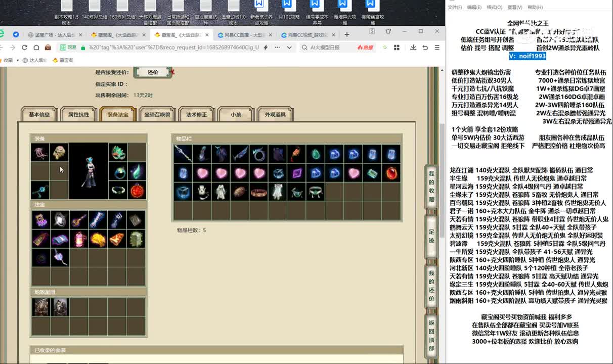Click the character avatar preview

click(x=89, y=171)
